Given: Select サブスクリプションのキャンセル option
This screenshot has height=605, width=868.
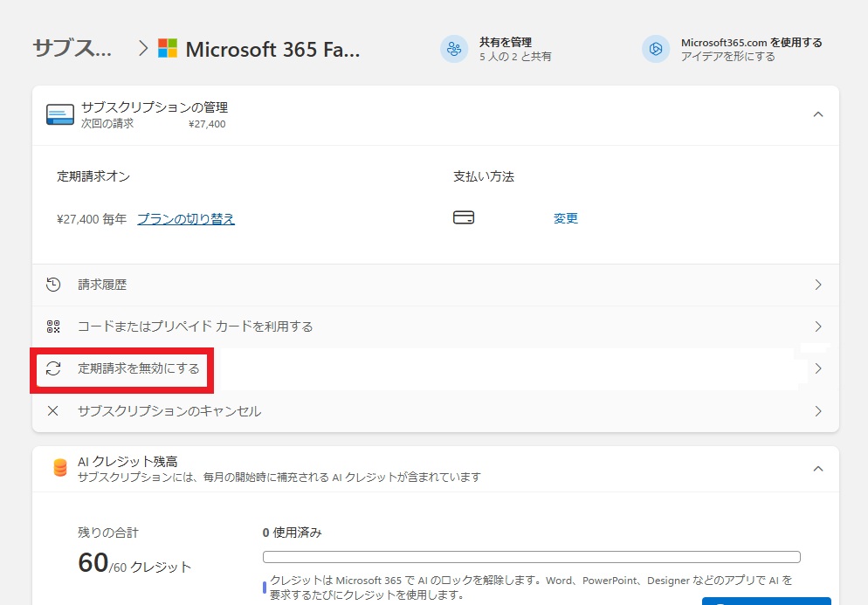Looking at the screenshot, I should (169, 410).
